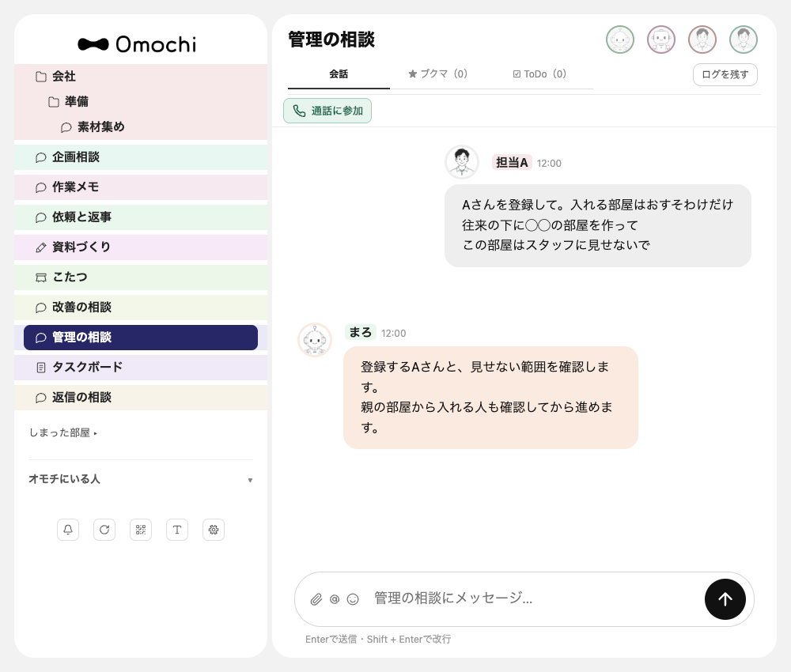Select the 企画相談 room

141,157
